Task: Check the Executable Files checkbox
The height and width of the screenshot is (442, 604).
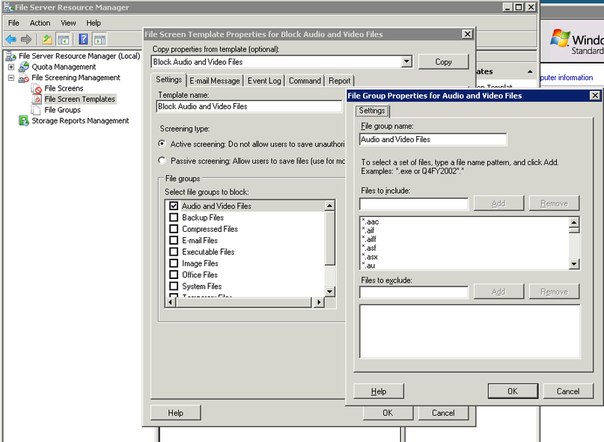Action: tap(174, 252)
